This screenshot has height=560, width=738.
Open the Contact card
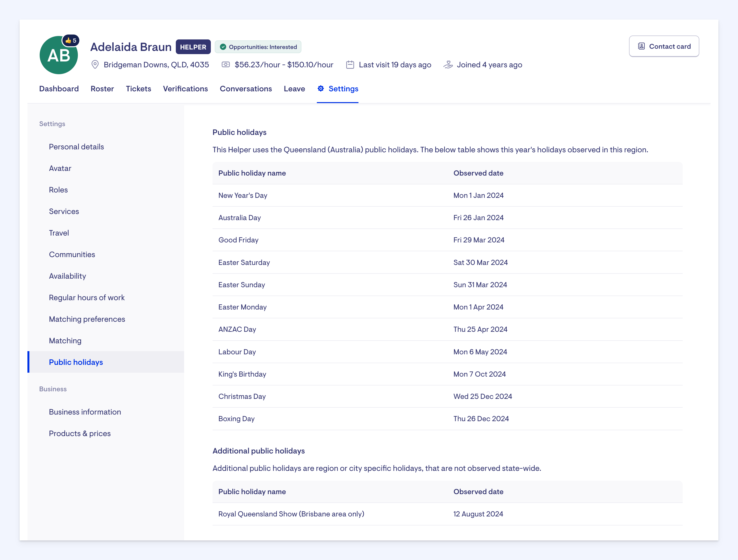pos(664,46)
